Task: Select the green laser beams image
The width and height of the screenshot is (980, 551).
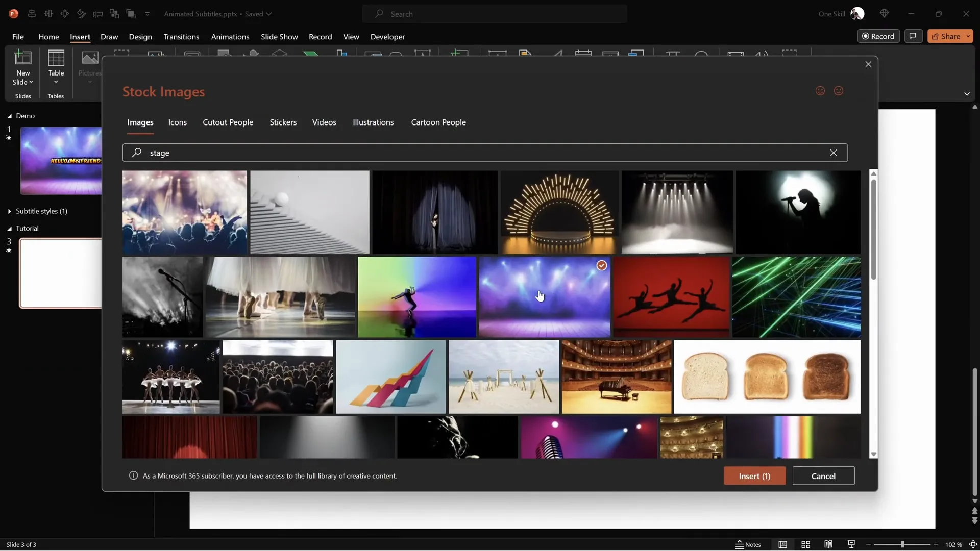Action: pyautogui.click(x=796, y=297)
